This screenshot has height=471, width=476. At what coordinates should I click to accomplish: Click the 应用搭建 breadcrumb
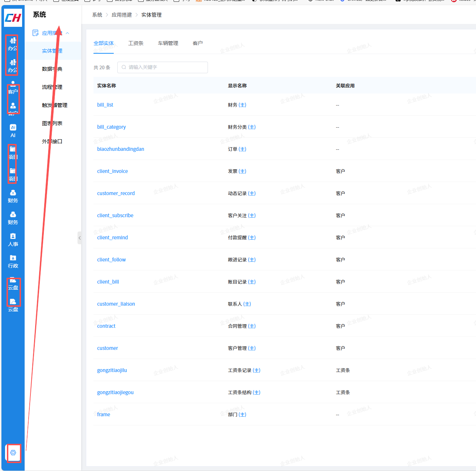(x=122, y=15)
